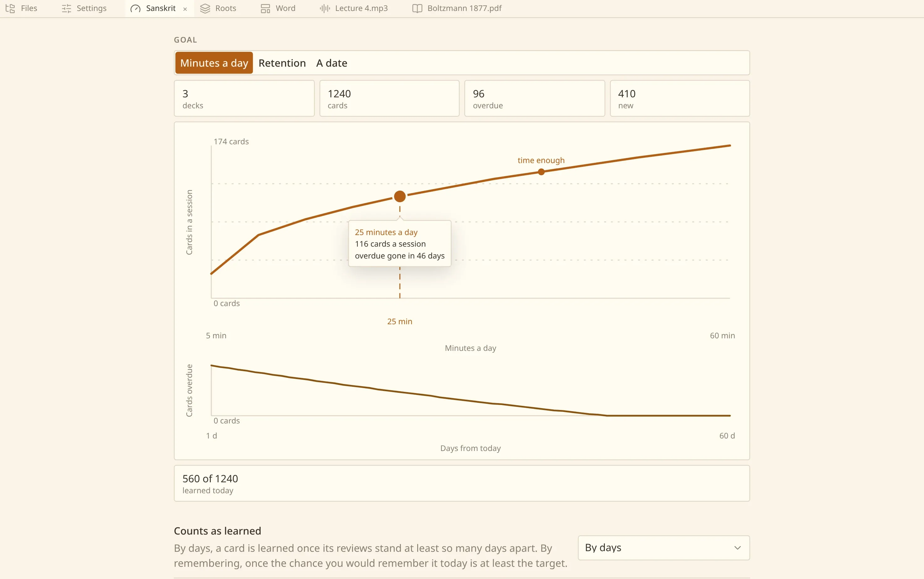Click the 5 min axis label
This screenshot has height=579, width=924.
[x=216, y=336]
